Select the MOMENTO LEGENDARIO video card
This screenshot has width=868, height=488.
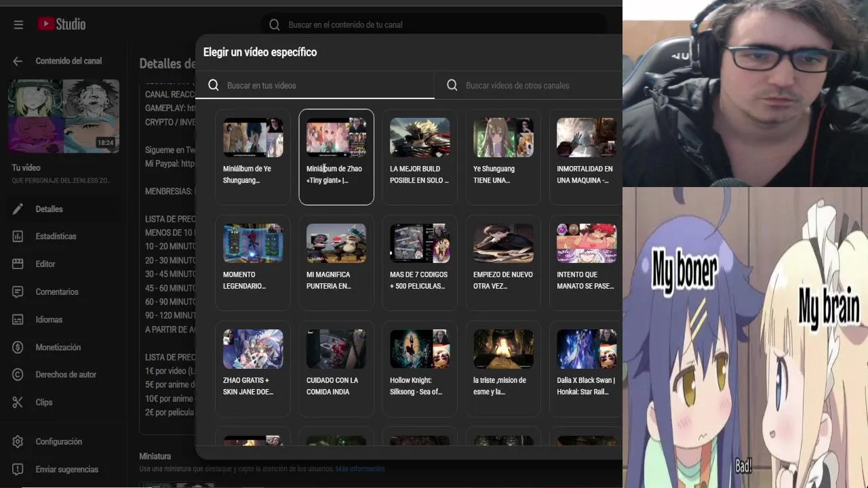[x=253, y=262]
